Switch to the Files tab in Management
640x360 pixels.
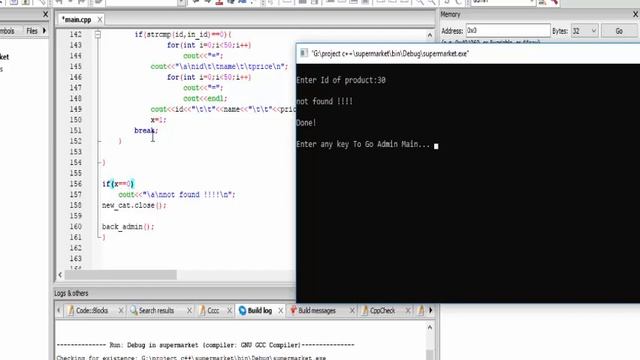pos(31,31)
